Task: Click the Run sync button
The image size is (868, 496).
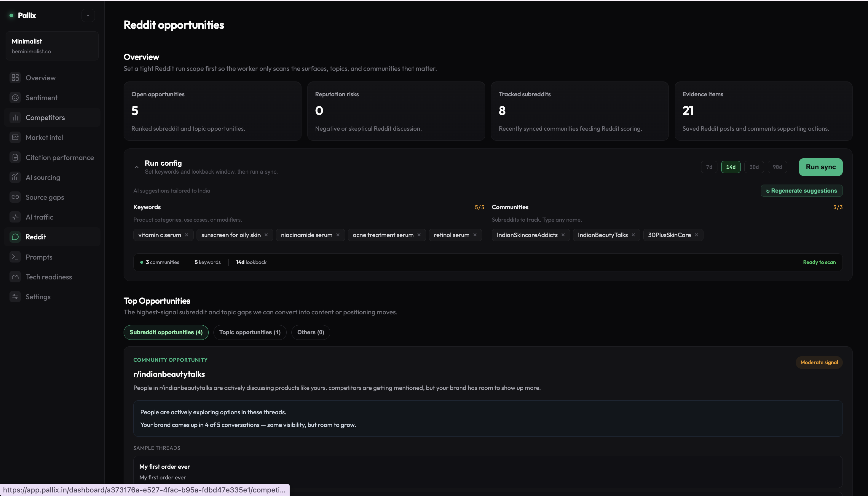Action: (820, 167)
